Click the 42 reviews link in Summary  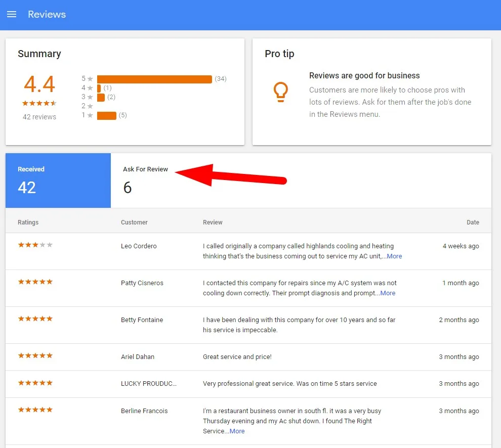tap(39, 117)
